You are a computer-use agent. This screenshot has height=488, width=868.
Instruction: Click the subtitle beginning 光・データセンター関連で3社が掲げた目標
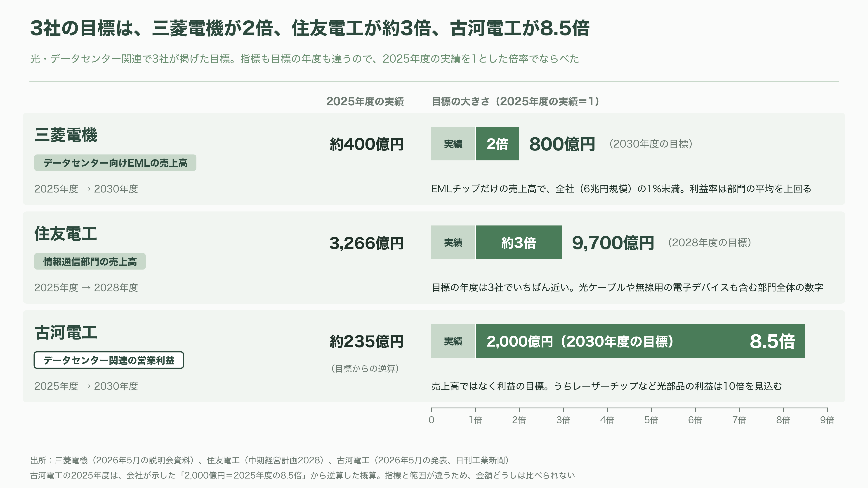click(305, 59)
